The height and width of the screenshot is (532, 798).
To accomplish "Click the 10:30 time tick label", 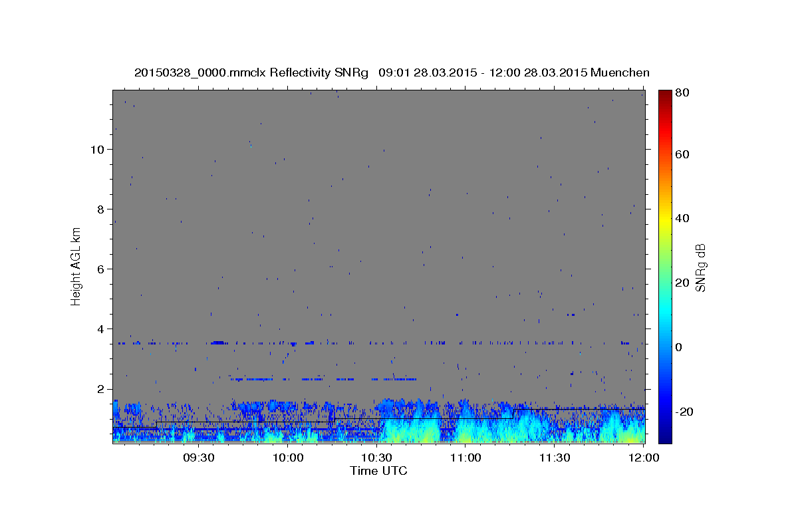I will pyautogui.click(x=377, y=458).
